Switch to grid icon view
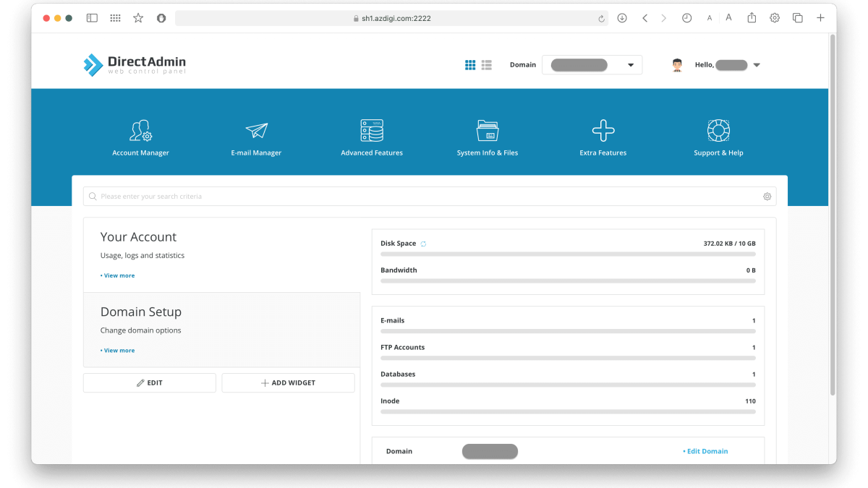This screenshot has width=868, height=488. [470, 65]
